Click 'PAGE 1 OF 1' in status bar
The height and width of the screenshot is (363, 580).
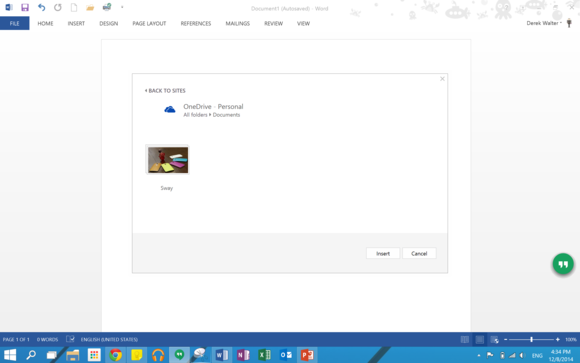click(x=16, y=339)
